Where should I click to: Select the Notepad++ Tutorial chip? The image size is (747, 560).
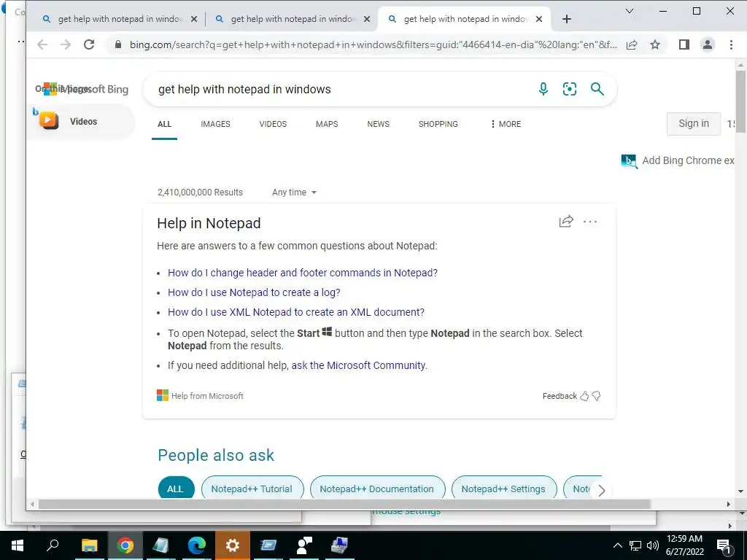point(252,489)
